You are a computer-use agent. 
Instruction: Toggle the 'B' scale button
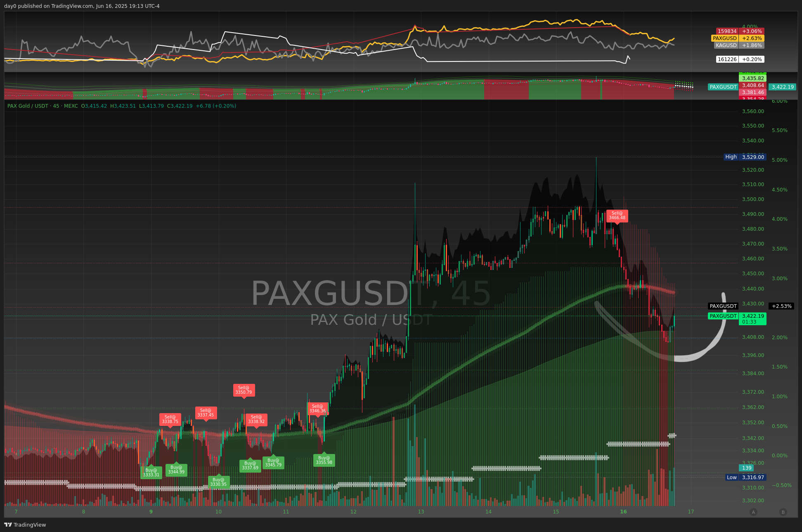coord(783,512)
